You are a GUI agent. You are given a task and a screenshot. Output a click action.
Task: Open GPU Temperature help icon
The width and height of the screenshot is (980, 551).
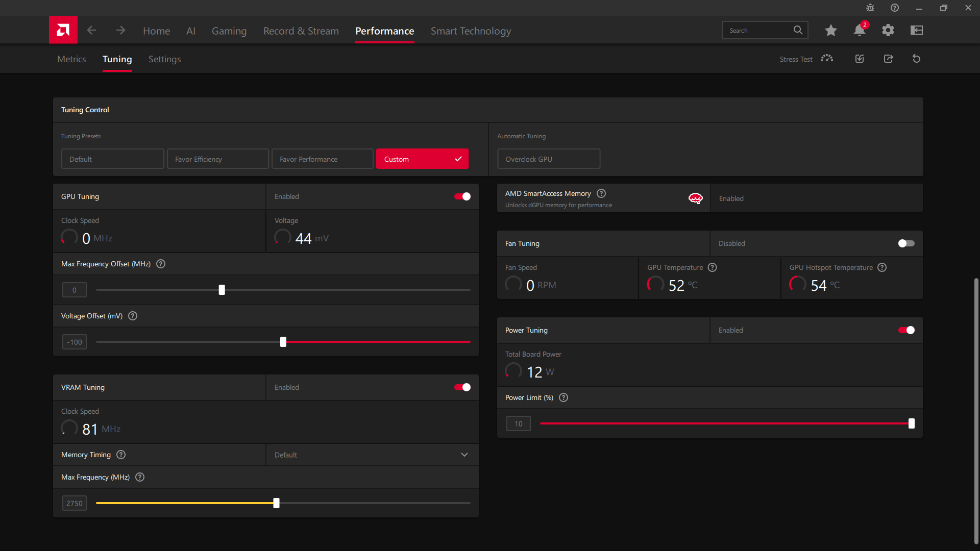[x=713, y=267]
